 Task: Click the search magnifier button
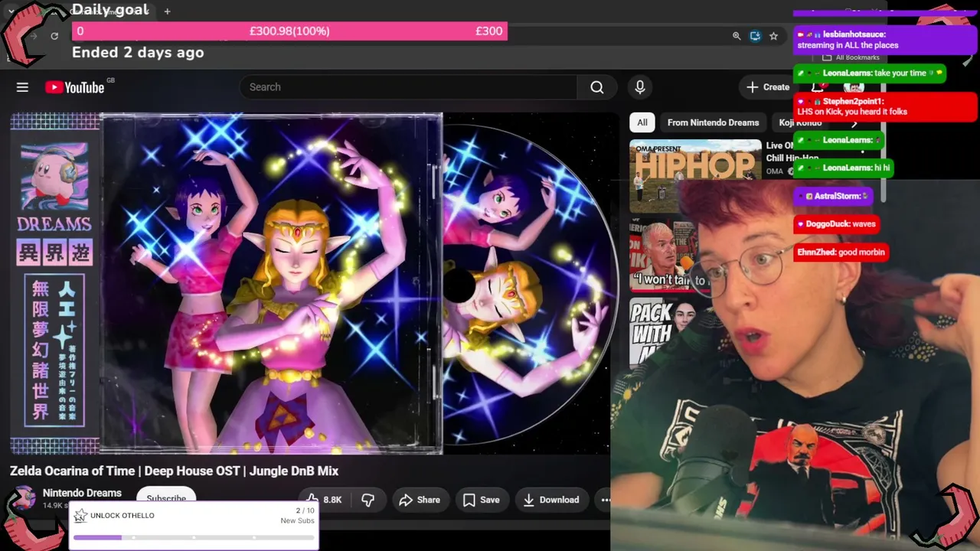pos(597,87)
